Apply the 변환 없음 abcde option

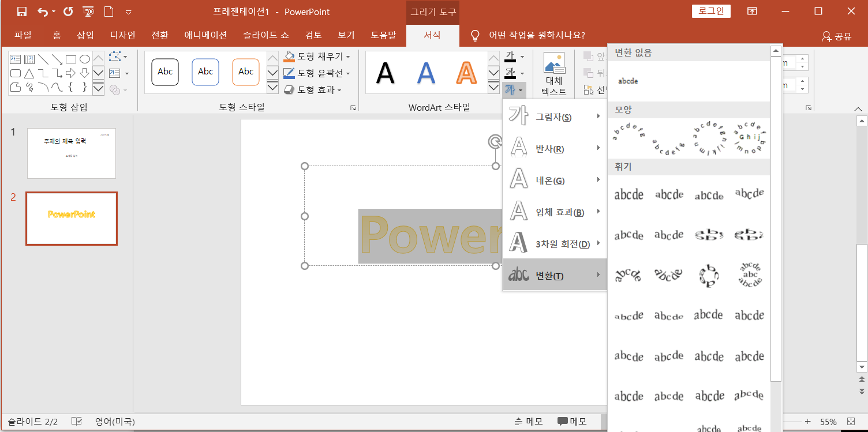628,81
